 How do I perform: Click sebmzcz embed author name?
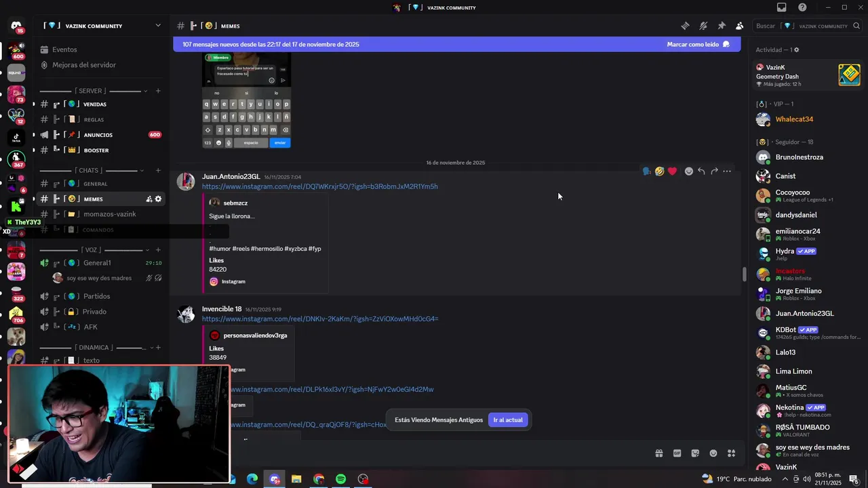235,203
